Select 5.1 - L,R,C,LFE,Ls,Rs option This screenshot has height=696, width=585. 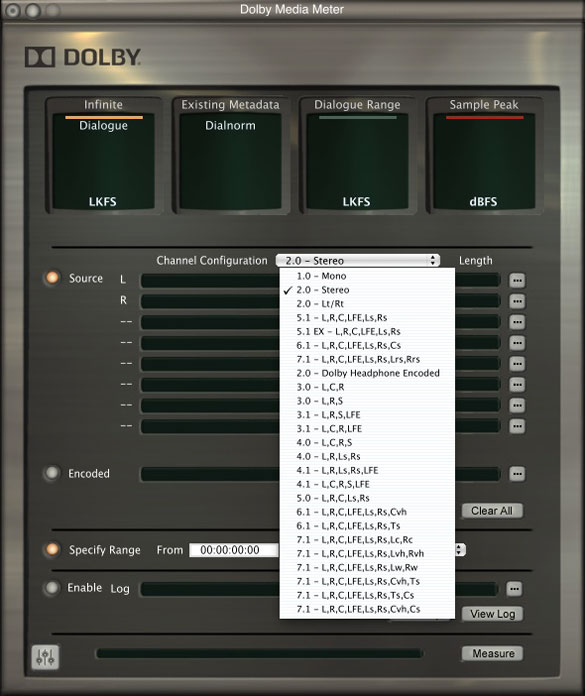[x=367, y=318]
